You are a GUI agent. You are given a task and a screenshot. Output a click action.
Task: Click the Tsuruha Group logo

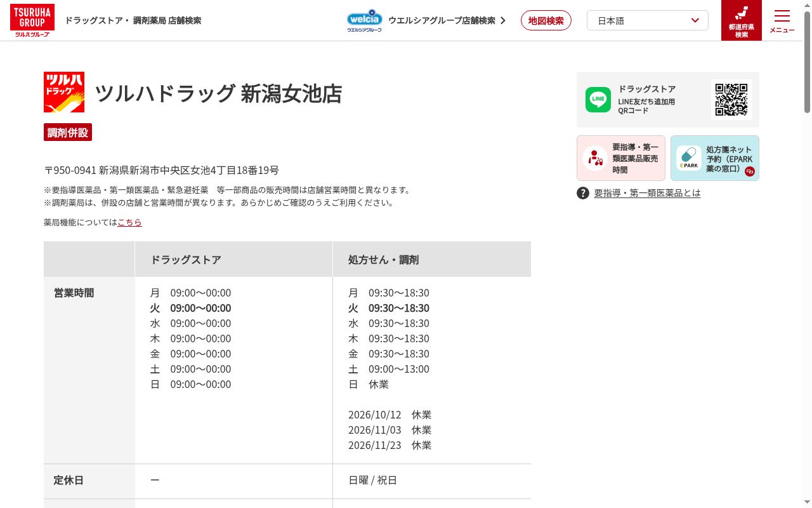(32, 20)
